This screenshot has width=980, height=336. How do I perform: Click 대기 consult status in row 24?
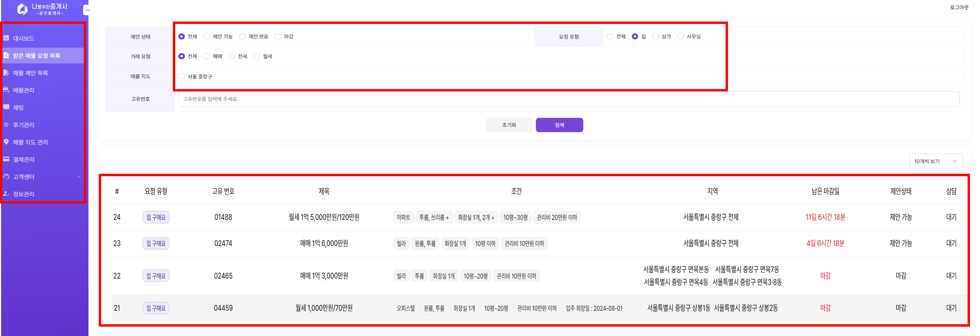click(x=951, y=217)
